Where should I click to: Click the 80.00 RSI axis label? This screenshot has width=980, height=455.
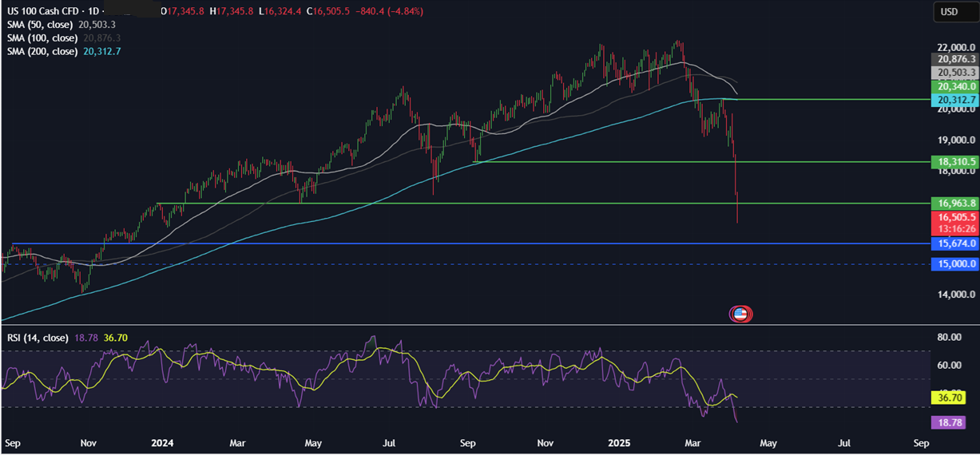coord(948,338)
